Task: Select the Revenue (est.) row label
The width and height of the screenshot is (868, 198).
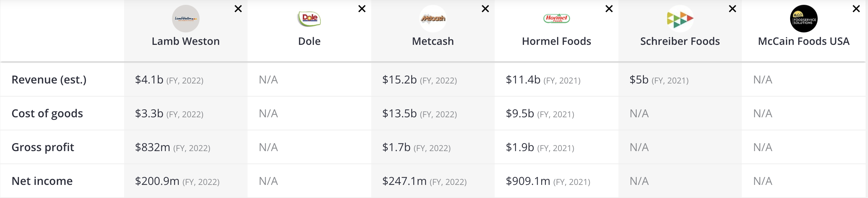Action: [x=49, y=80]
